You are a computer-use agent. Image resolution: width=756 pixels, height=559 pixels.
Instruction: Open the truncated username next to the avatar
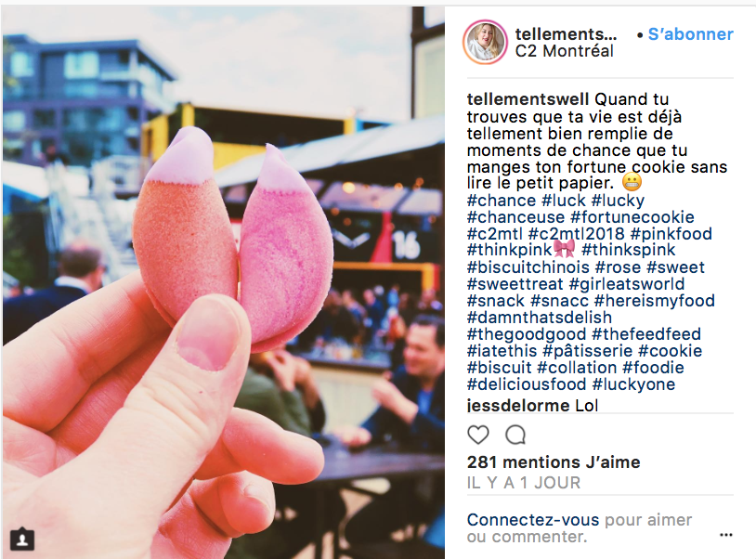tap(566, 33)
